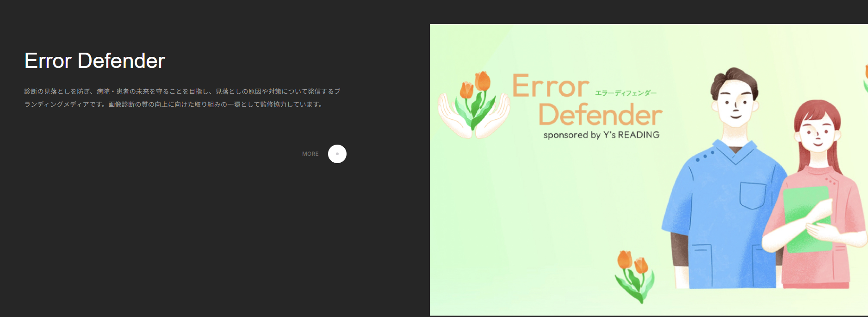This screenshot has width=868, height=317.
Task: Click the description line starting with ランディングメディア
Action: [x=174, y=104]
